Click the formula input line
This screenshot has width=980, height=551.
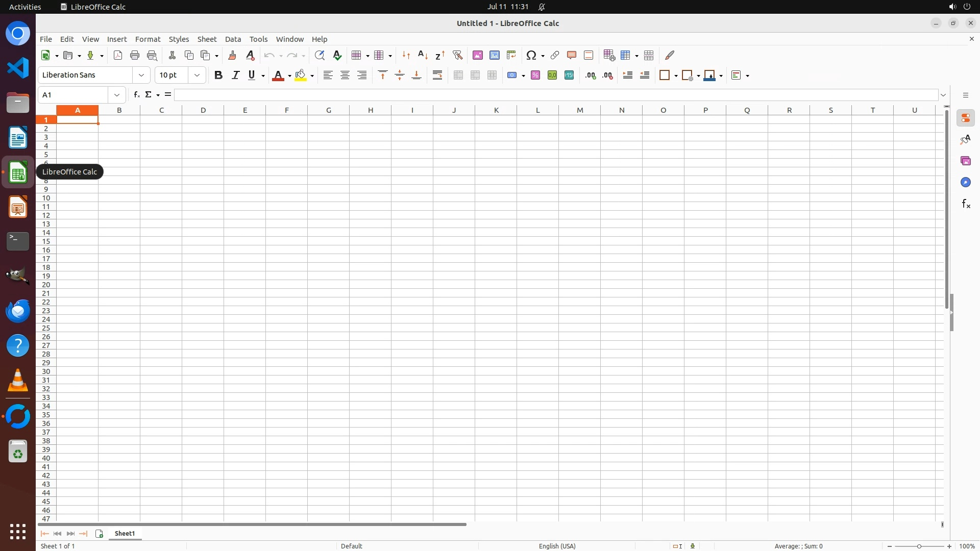pos(555,95)
